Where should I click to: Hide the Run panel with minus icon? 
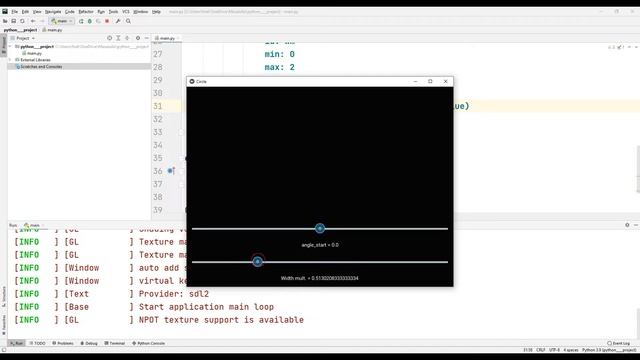click(636, 225)
